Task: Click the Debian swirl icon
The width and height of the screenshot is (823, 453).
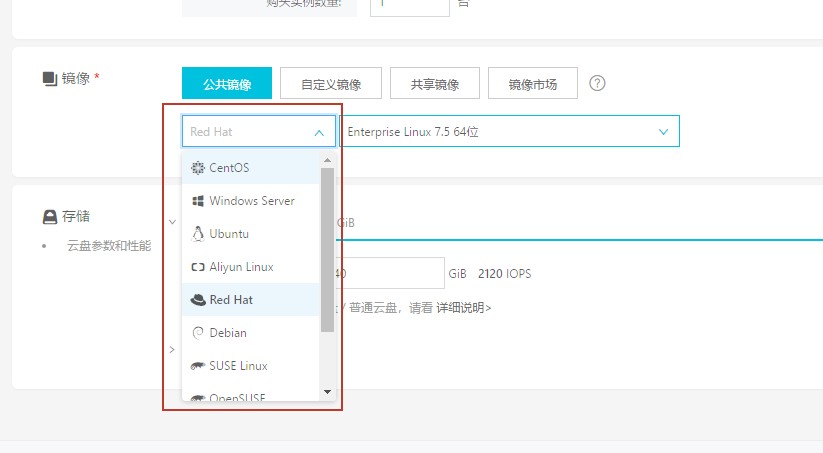Action: tap(197, 333)
